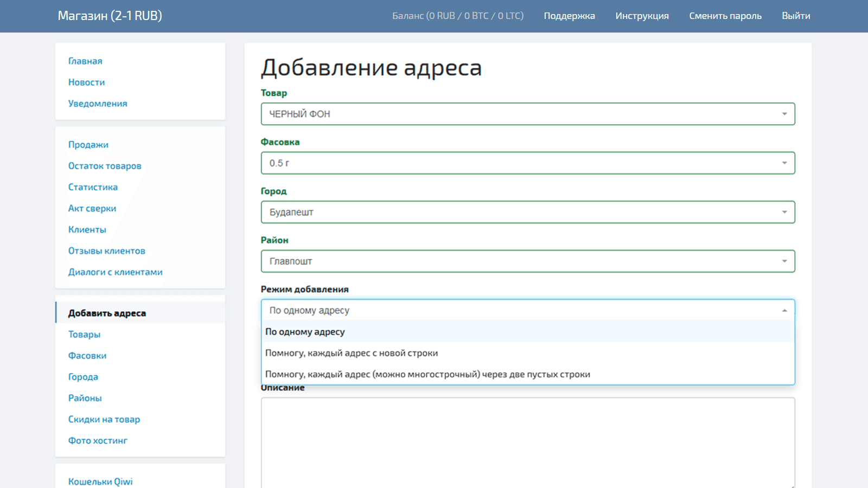
Task: Open Товары in the sidebar
Action: point(84,335)
